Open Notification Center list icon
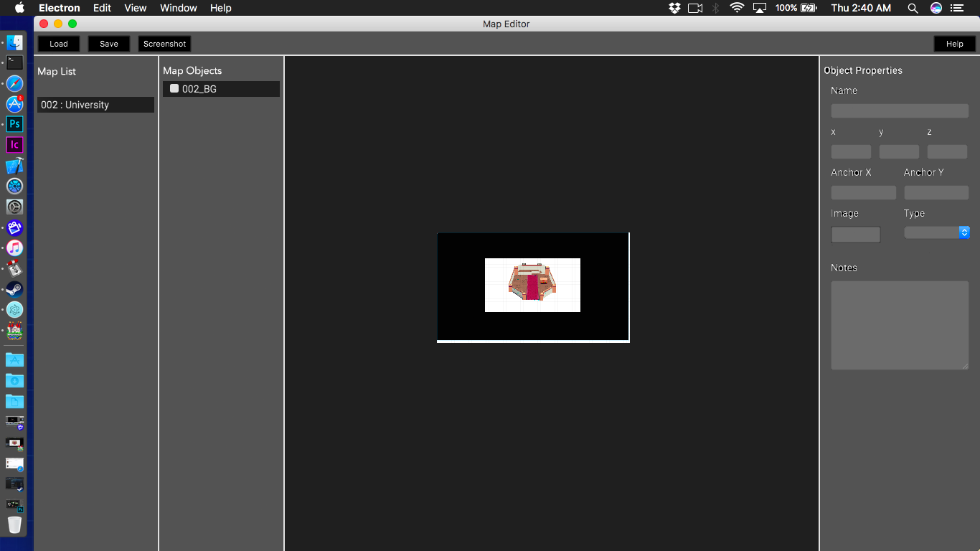 point(956,8)
